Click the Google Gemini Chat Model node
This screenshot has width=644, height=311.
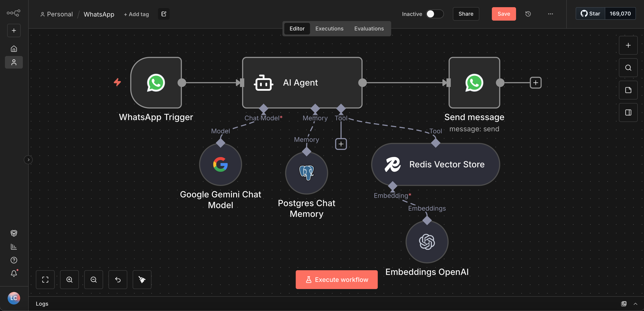coord(220,164)
